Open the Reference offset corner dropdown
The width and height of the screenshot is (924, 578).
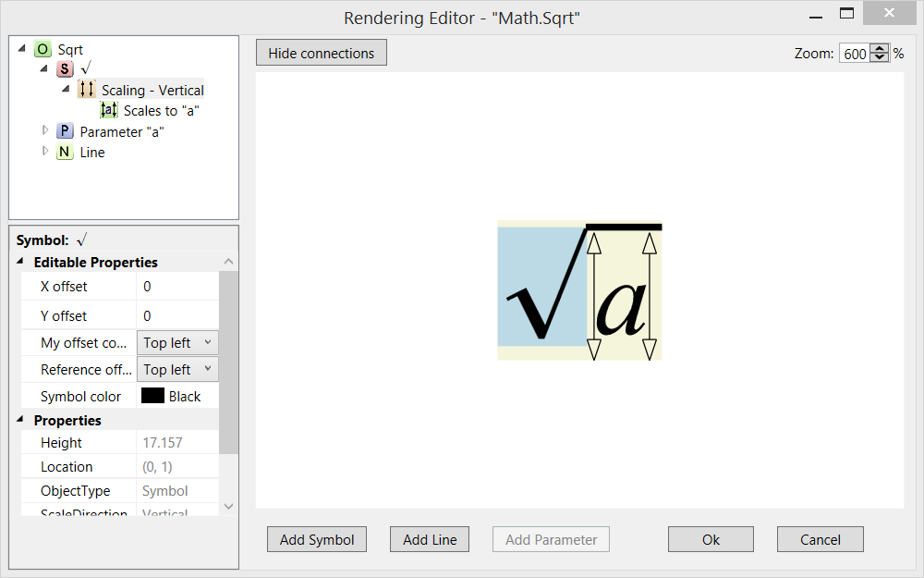click(x=178, y=370)
